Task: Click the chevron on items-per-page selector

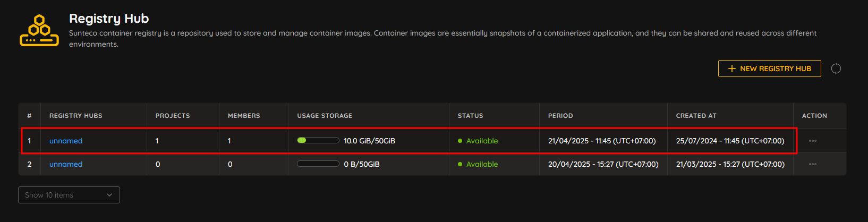Action: [x=109, y=195]
